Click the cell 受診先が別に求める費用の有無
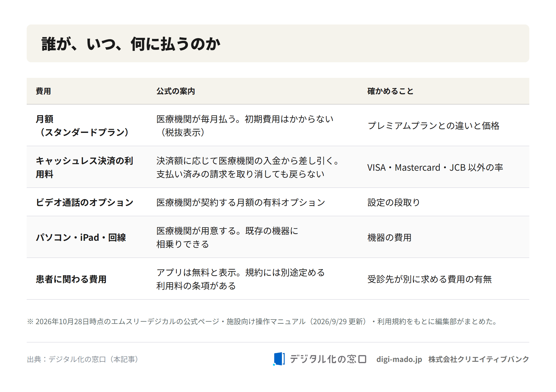Image resolution: width=556 pixels, height=392 pixels. [x=430, y=279]
